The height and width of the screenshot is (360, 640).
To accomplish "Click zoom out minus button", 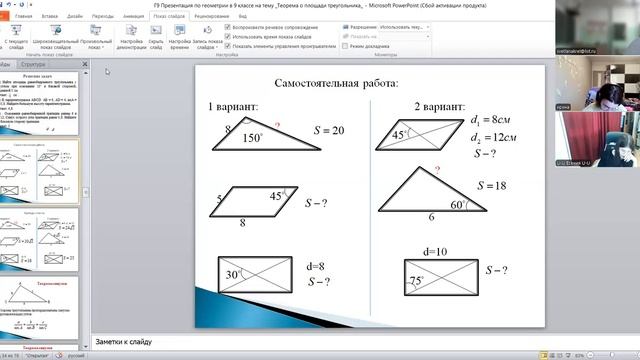I will tap(590, 356).
